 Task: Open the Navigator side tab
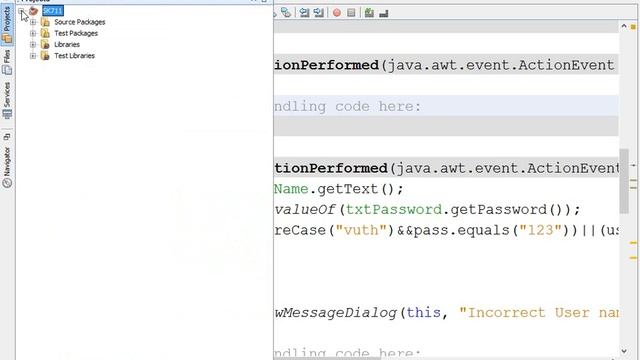pos(7,167)
